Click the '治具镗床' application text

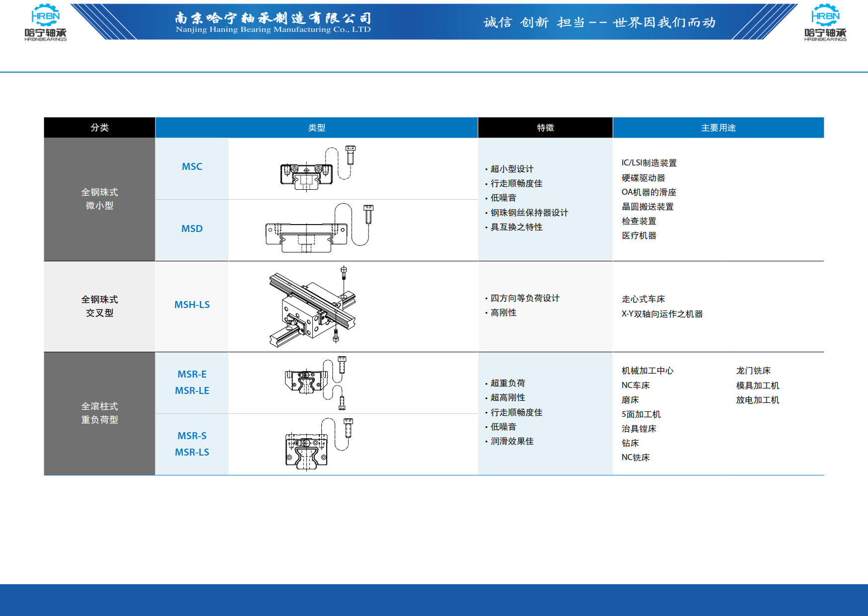click(x=639, y=429)
